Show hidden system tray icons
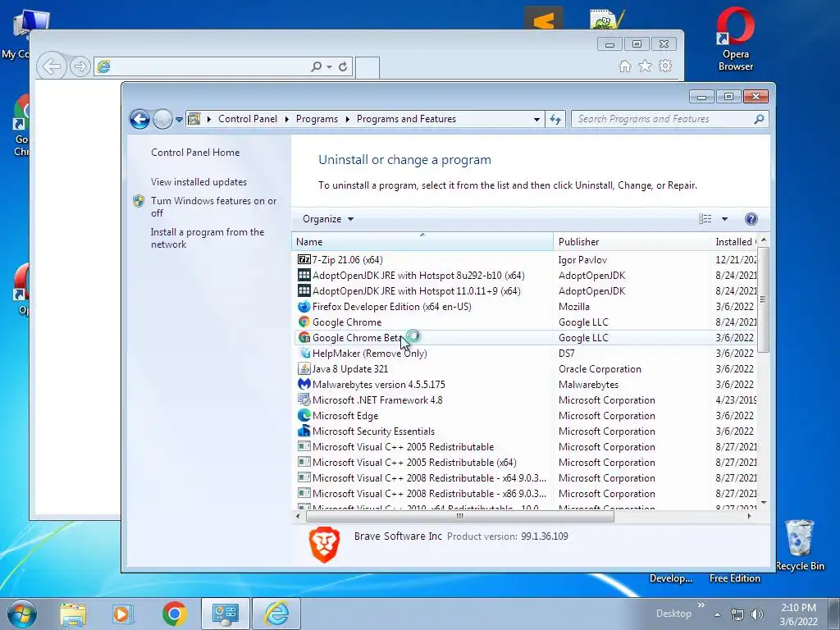Image resolution: width=840 pixels, height=630 pixels. (x=717, y=614)
